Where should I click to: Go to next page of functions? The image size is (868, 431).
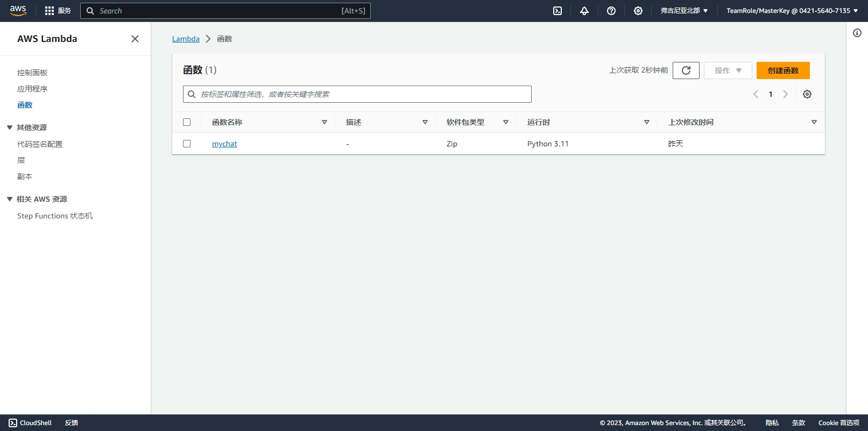(x=786, y=94)
